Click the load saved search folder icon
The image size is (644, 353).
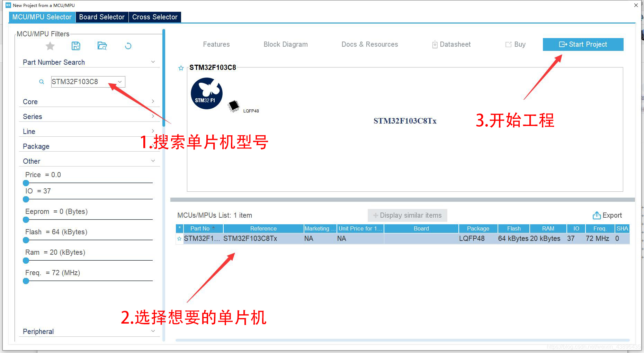[x=102, y=46]
